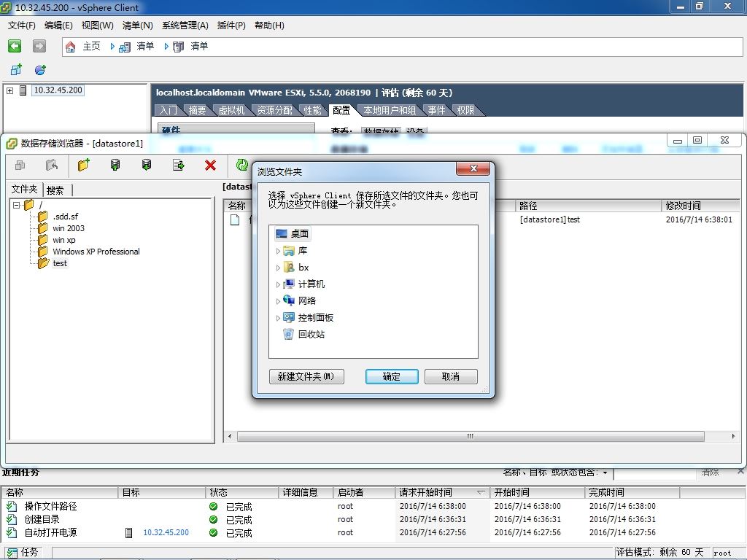This screenshot has width=747, height=560.
Task: Select the Libraries (库) folder
Action: pyautogui.click(x=303, y=251)
